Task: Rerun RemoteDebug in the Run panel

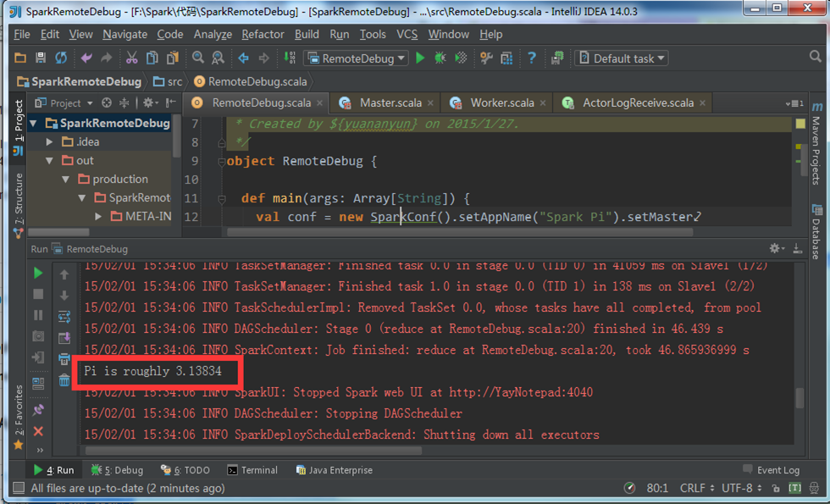Action: click(38, 273)
